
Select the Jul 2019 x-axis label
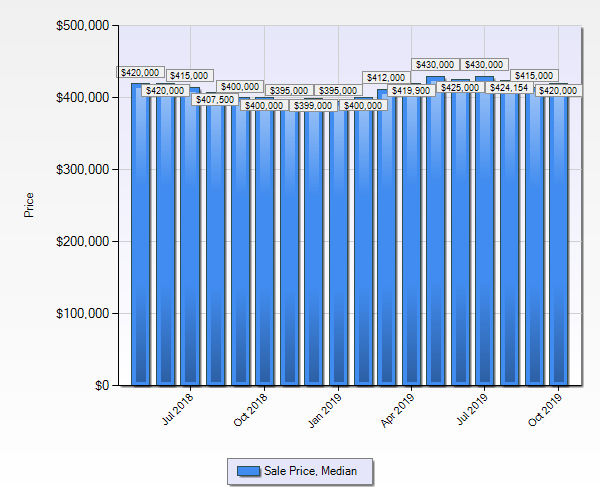click(474, 411)
